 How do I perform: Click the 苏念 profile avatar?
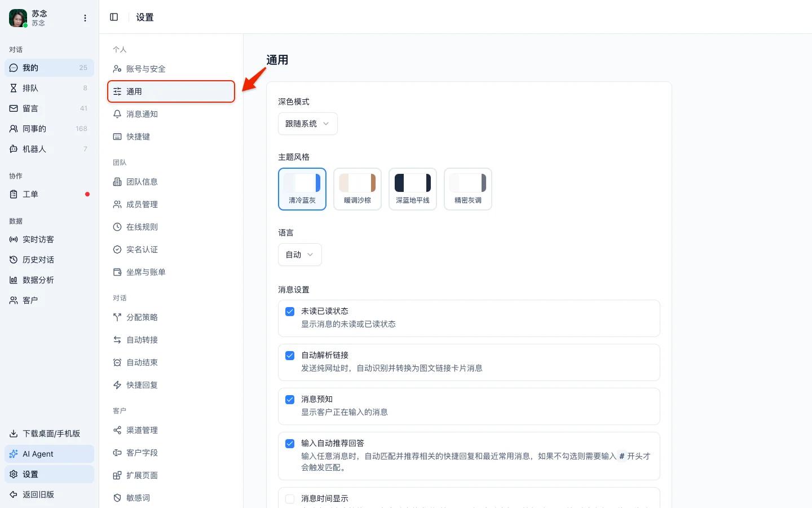click(x=18, y=18)
